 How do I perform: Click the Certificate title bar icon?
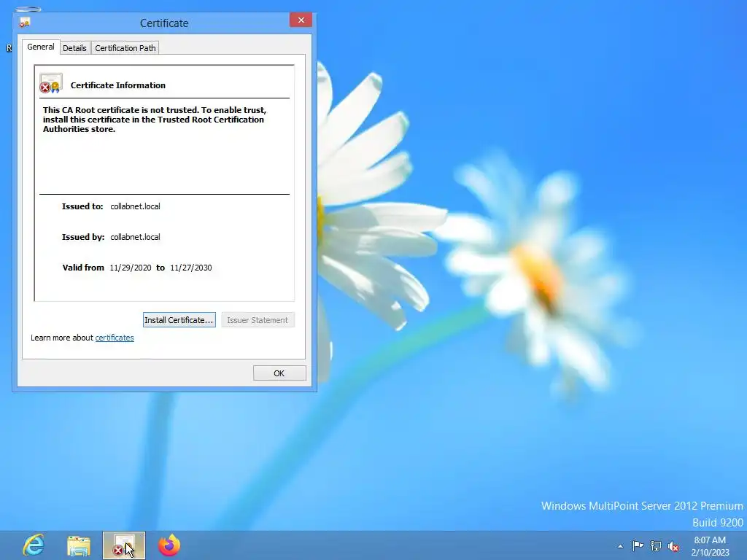pyautogui.click(x=24, y=23)
